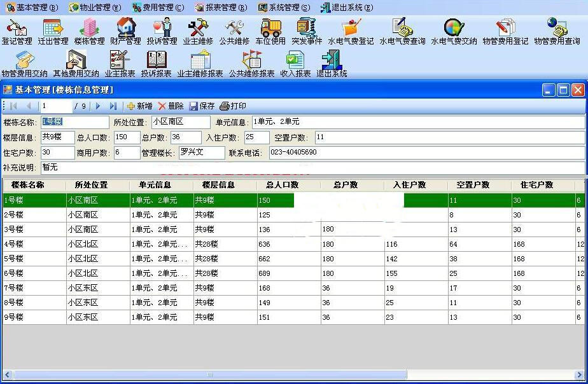588x384 pixels.
Task: Click the 新增 add record button
Action: coord(139,106)
